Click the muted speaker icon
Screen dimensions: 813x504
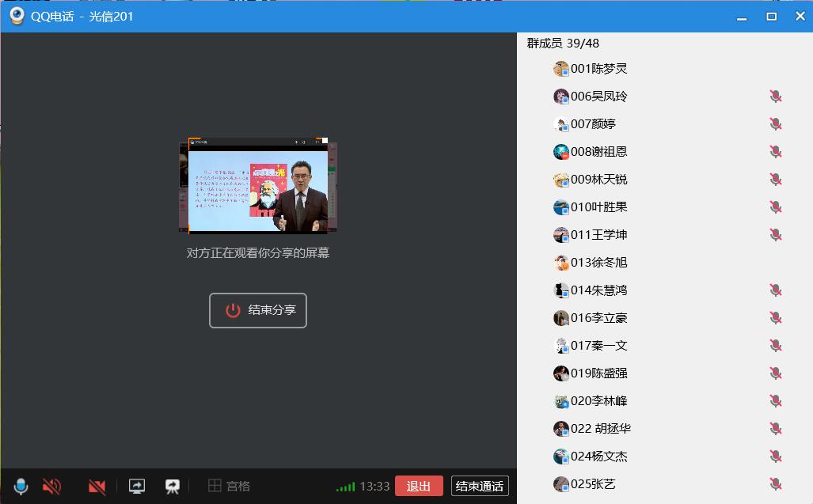click(x=51, y=486)
